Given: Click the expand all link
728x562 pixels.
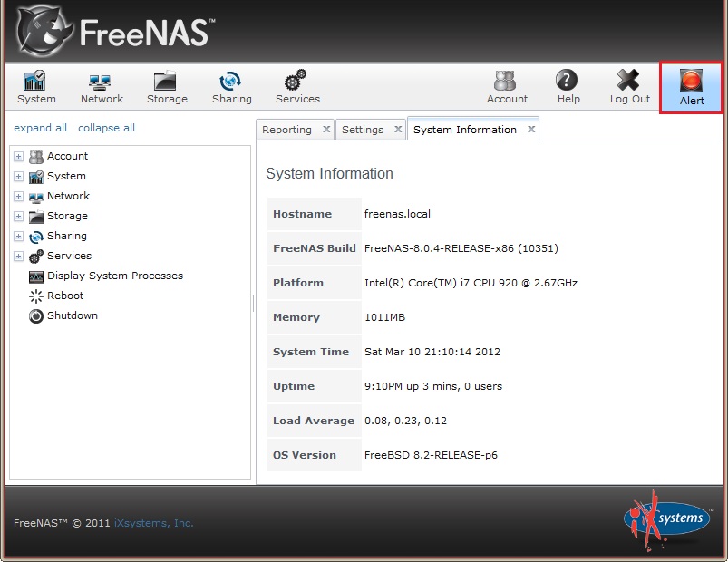Looking at the screenshot, I should click(x=41, y=128).
